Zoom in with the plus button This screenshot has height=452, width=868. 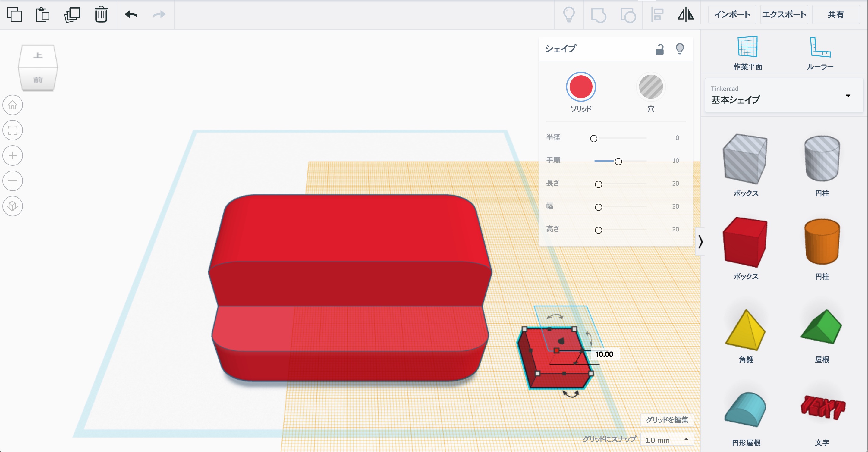(x=13, y=155)
